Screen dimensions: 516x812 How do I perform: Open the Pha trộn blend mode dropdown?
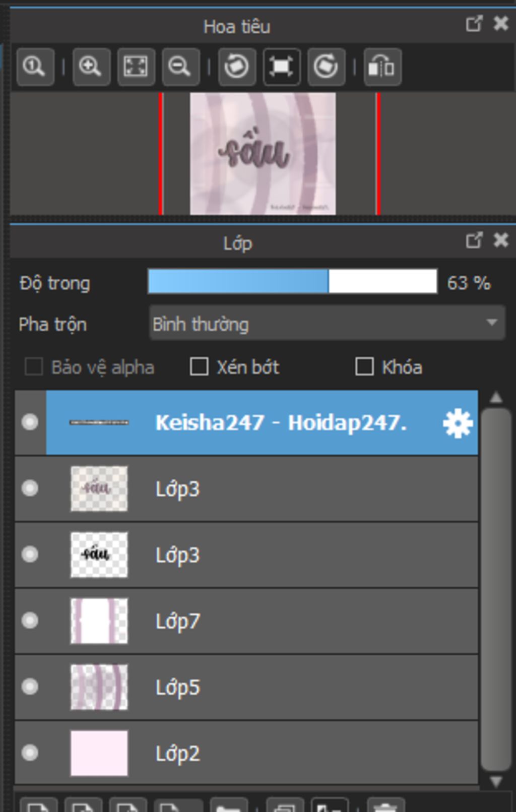pos(327,323)
